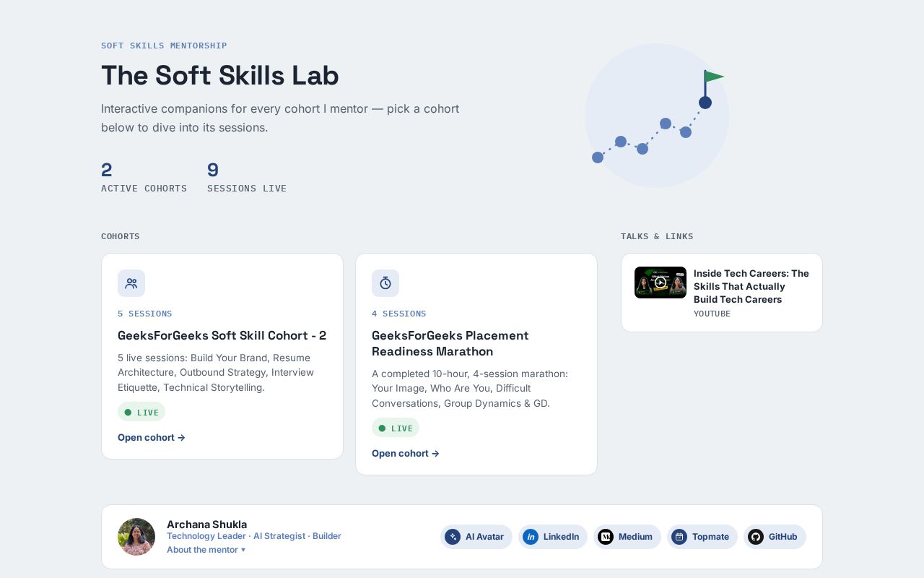This screenshot has width=924, height=578.
Task: Click the Medium logo icon
Action: point(606,537)
